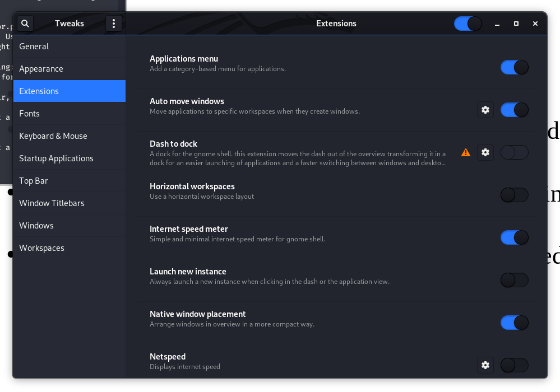The height and width of the screenshot is (392, 560).
Task: Enable the Horizontal workspaces extension
Action: pos(514,195)
